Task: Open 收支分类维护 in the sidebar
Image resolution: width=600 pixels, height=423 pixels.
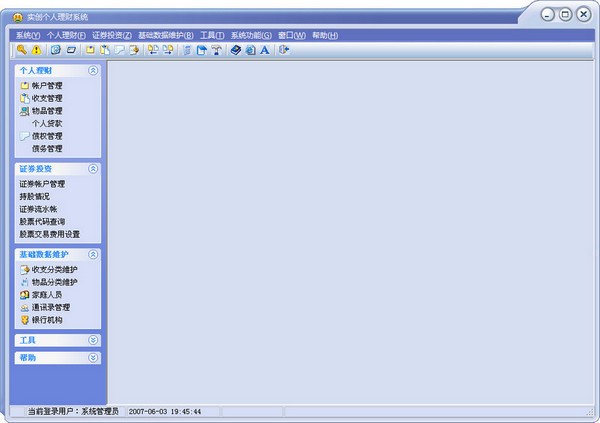Action: point(54,269)
